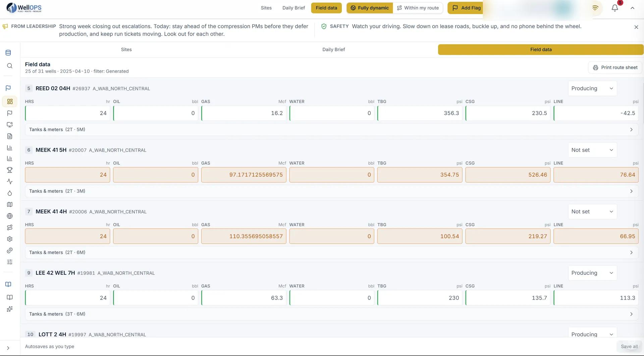Viewport: 644px width, 356px height.
Task: Click the megaphone icon beside From Leadership
Action: point(5,27)
